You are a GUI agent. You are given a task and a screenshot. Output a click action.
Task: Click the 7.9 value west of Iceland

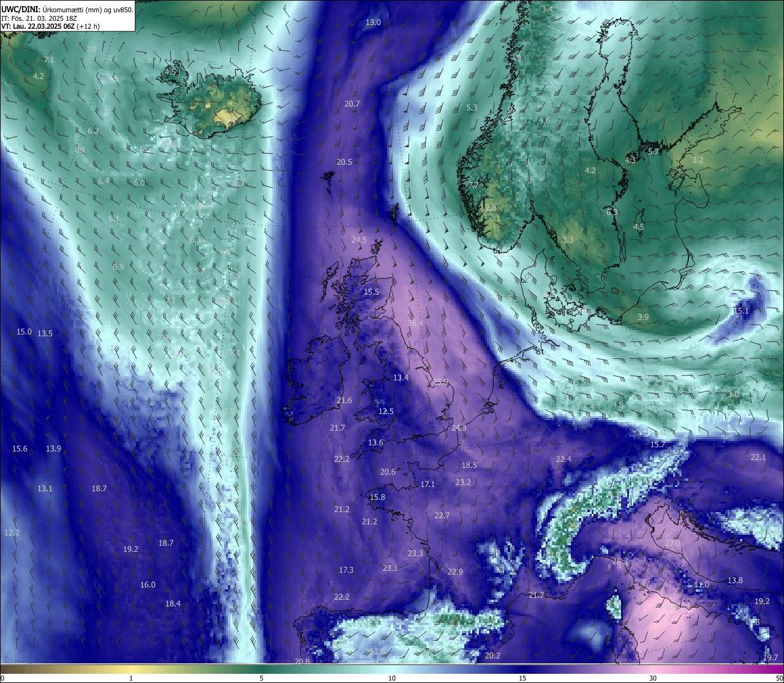[x=91, y=49]
